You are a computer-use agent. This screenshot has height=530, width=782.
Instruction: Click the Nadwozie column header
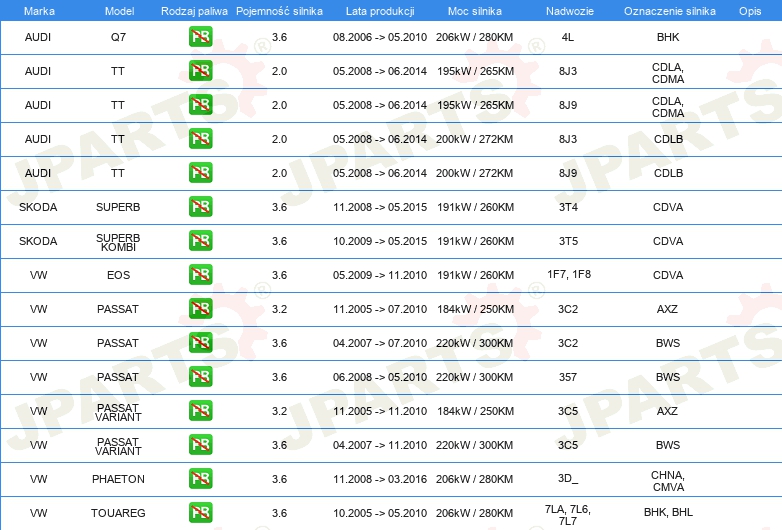pyautogui.click(x=570, y=11)
